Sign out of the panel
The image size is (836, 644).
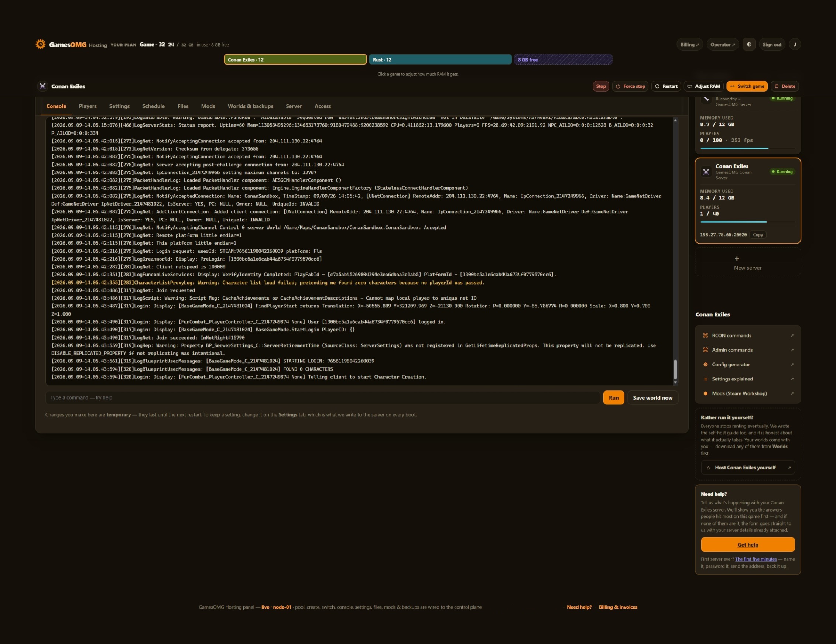(x=772, y=44)
